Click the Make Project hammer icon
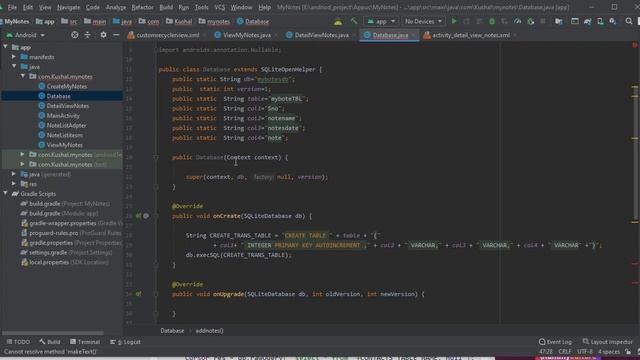The image size is (640, 360). click(x=354, y=21)
